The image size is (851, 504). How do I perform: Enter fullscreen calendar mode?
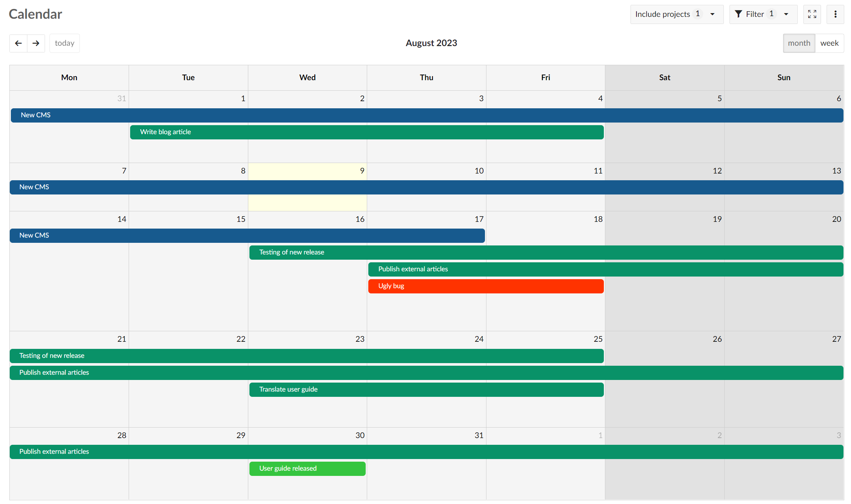pos(812,14)
